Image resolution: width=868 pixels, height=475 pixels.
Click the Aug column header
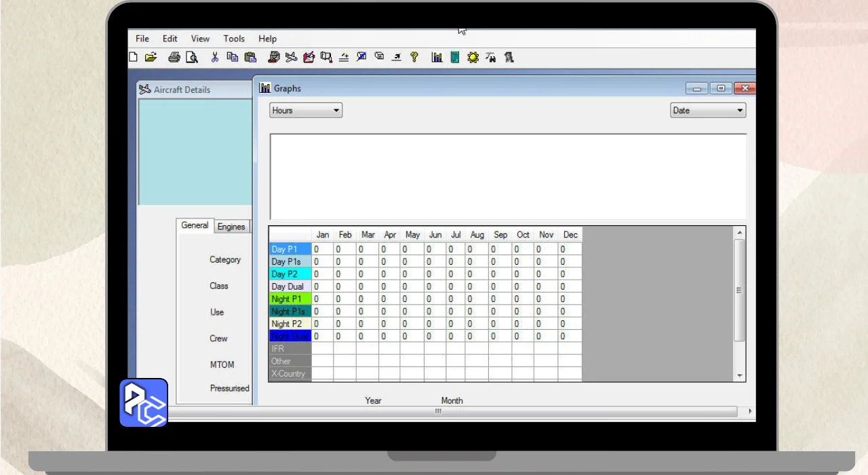pyautogui.click(x=477, y=235)
